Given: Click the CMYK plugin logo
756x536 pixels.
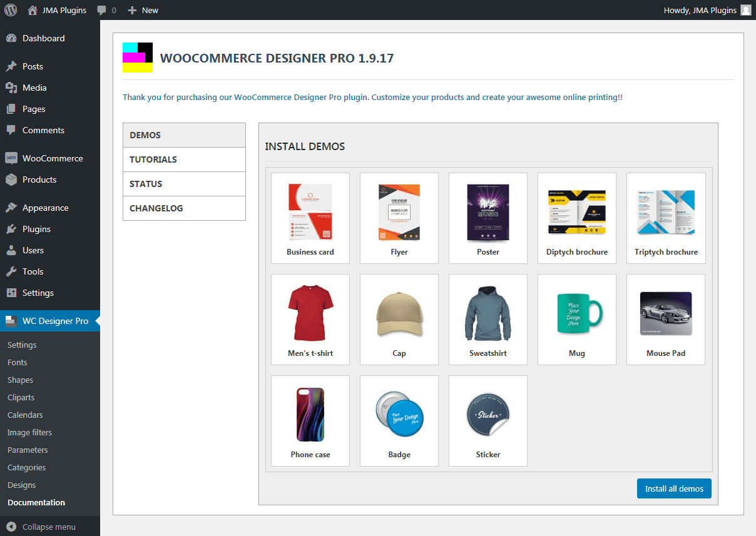Looking at the screenshot, I should (138, 58).
